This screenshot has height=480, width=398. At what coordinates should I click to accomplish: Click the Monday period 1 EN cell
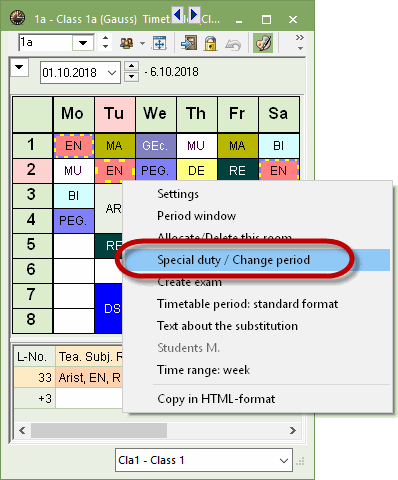[74, 146]
